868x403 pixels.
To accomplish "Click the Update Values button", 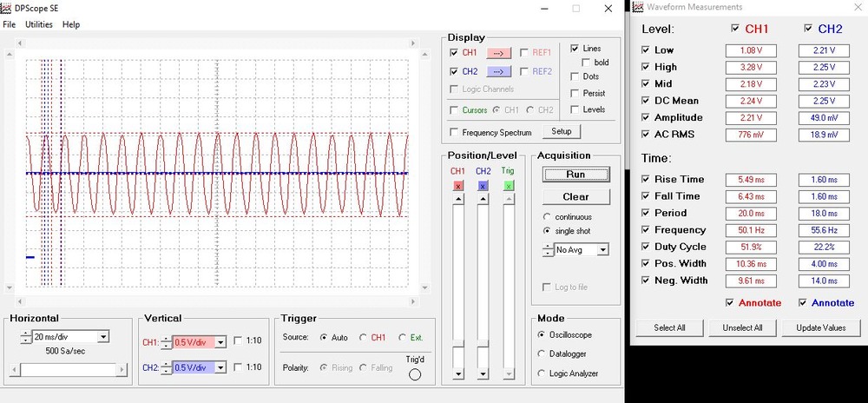I will [821, 327].
